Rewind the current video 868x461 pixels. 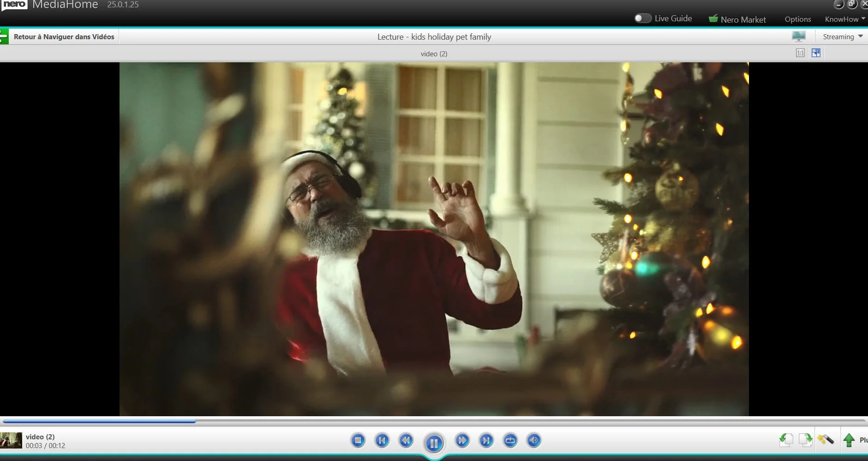[406, 440]
